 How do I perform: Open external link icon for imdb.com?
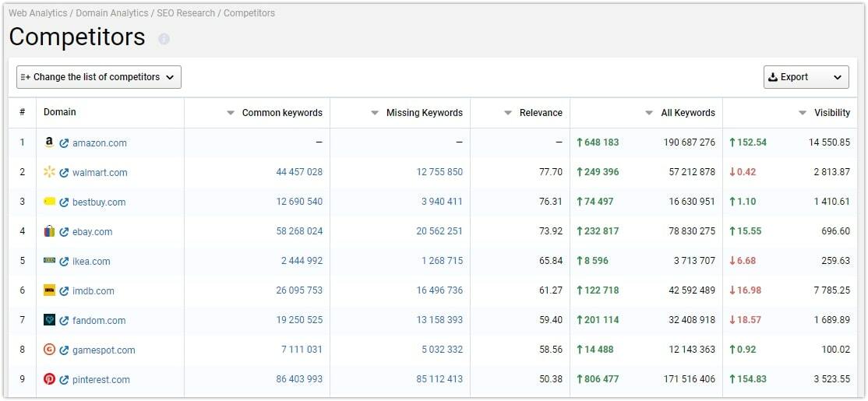(x=64, y=291)
